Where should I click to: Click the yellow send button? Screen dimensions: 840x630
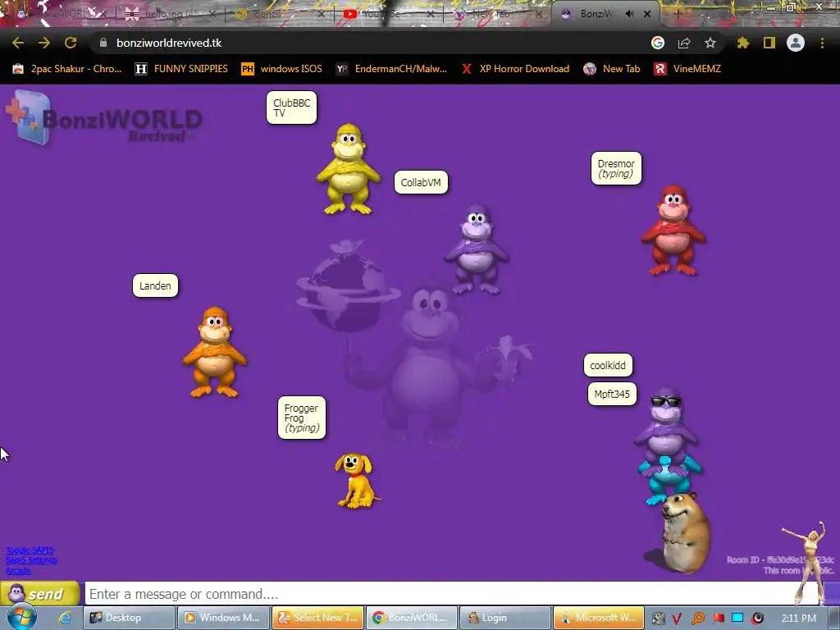tap(40, 594)
